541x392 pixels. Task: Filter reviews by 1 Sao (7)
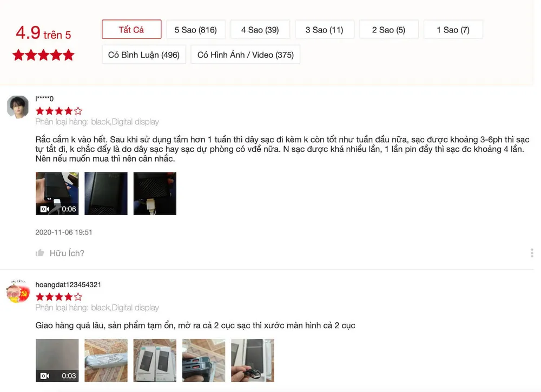click(453, 30)
